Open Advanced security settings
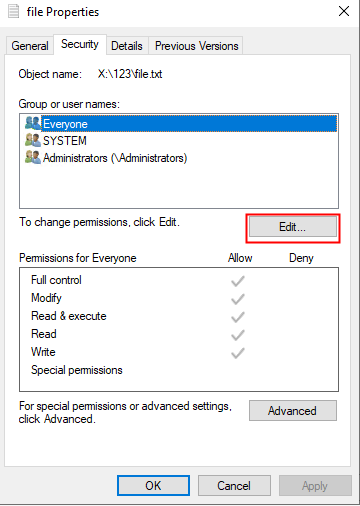The height and width of the screenshot is (506, 360). 293,411
